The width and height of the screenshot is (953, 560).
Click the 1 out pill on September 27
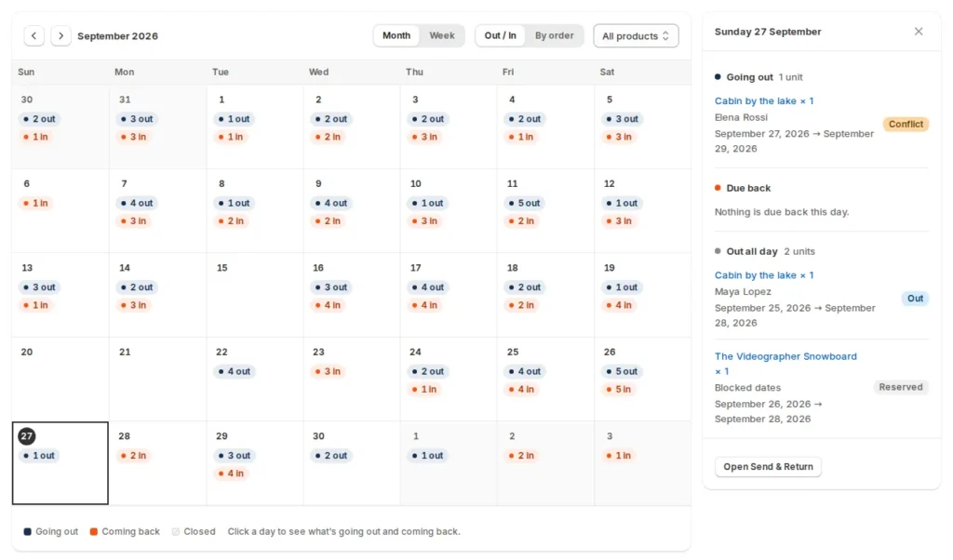click(x=39, y=456)
